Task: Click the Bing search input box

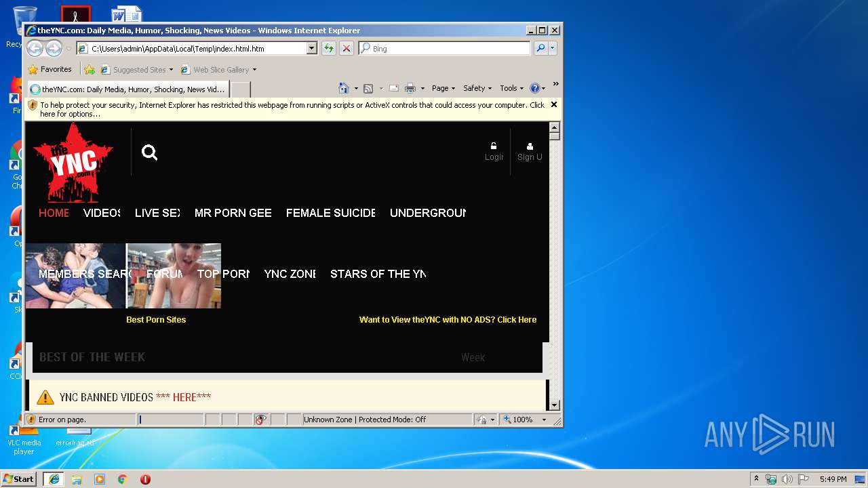Action: click(450, 48)
